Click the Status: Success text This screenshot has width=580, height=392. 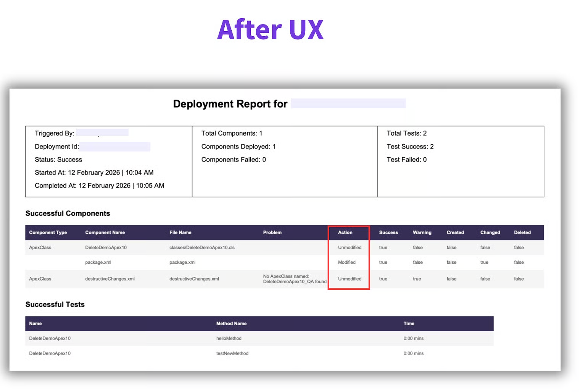pos(58,160)
